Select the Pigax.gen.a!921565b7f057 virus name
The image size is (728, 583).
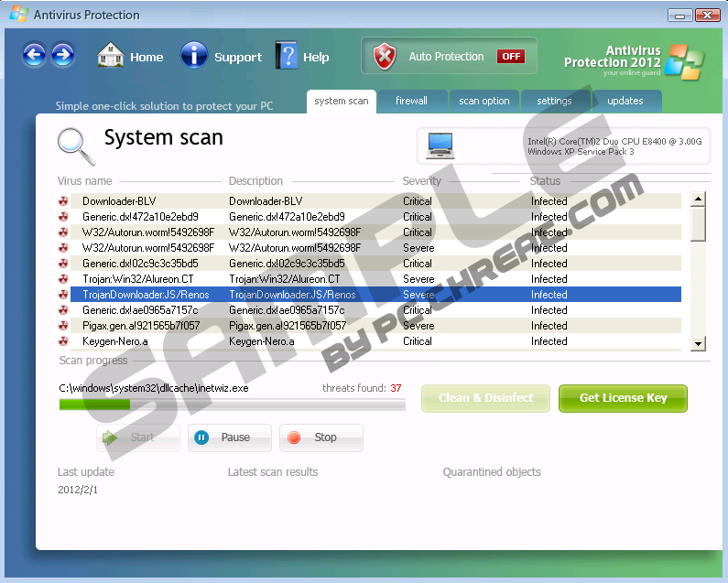pyautogui.click(x=141, y=326)
